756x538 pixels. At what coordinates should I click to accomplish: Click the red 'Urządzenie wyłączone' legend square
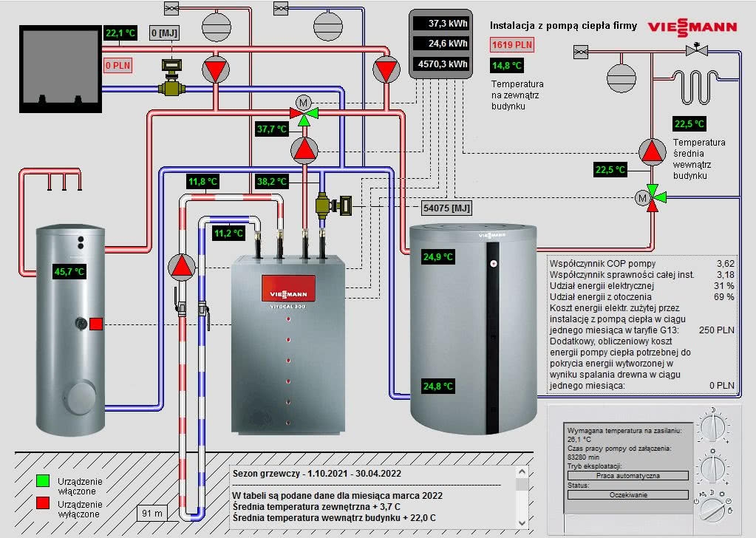[x=43, y=503]
